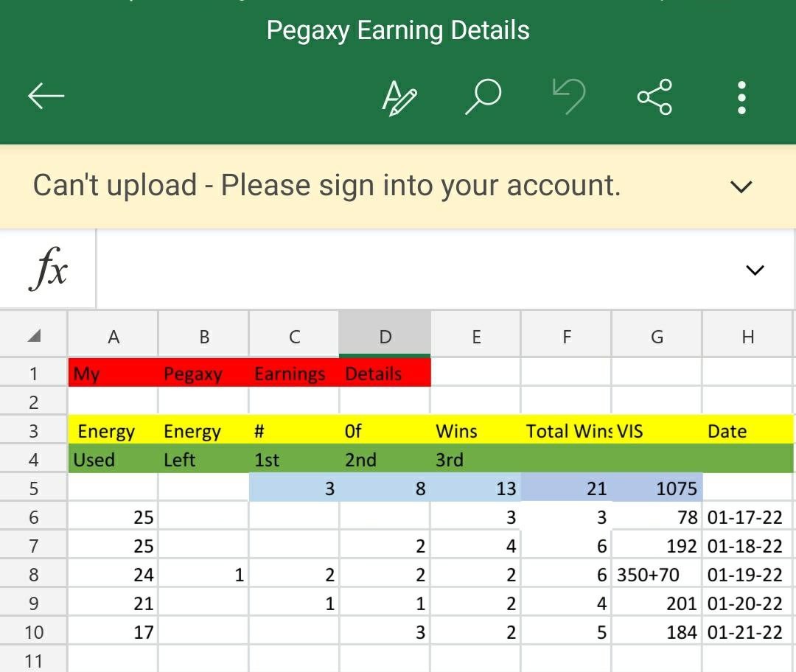Click the date cell 01-20-22

(747, 603)
